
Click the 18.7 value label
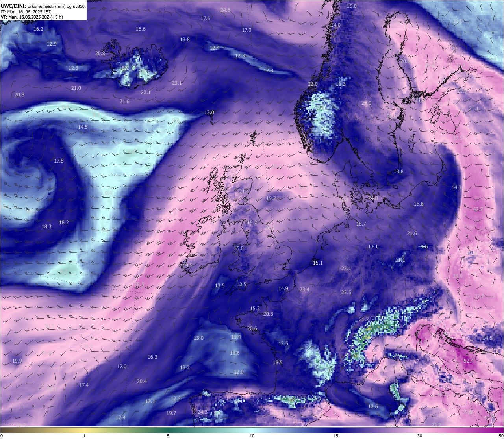pyautogui.click(x=361, y=224)
